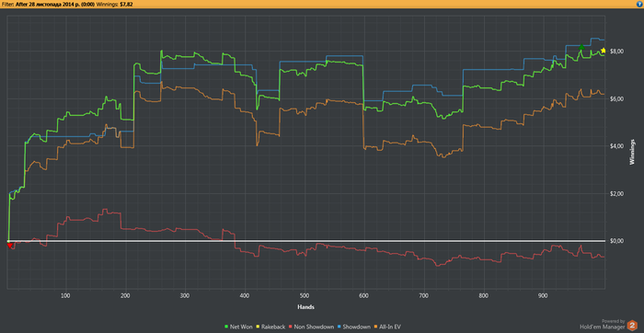Click the '700' hands tick label
The width and height of the screenshot is (644, 333).
[x=423, y=295]
